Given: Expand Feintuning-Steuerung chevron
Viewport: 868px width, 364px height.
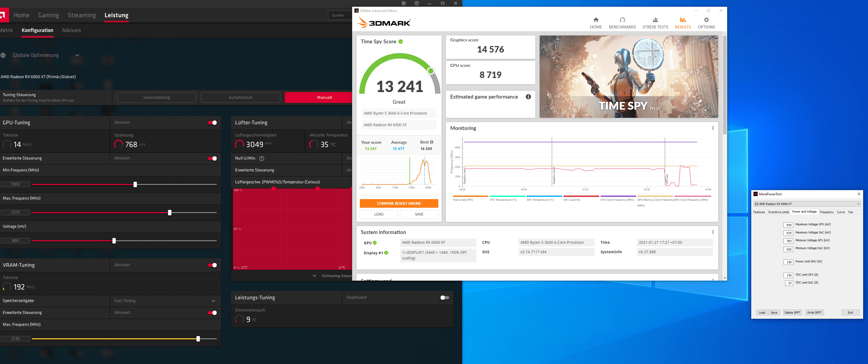Looking at the screenshot, I should point(314,276).
